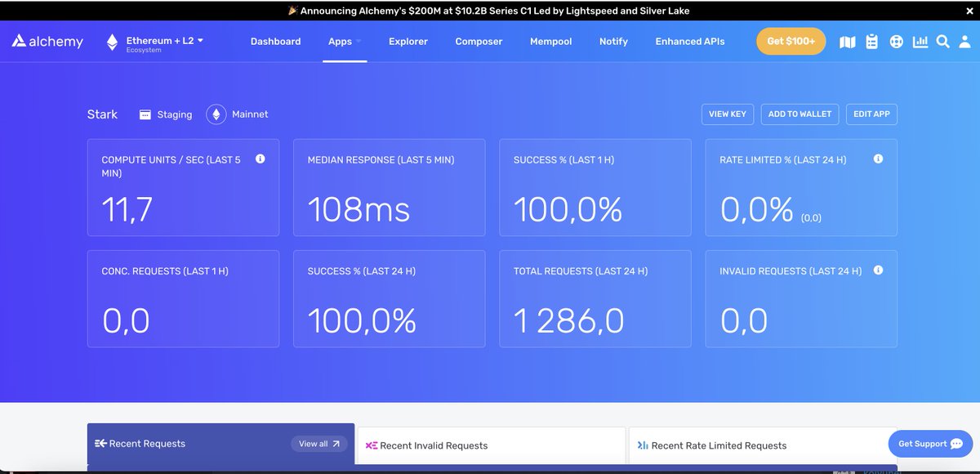The height and width of the screenshot is (474, 980).
Task: Expand the Ethereum + L2 ecosystem dropdown
Action: (155, 42)
